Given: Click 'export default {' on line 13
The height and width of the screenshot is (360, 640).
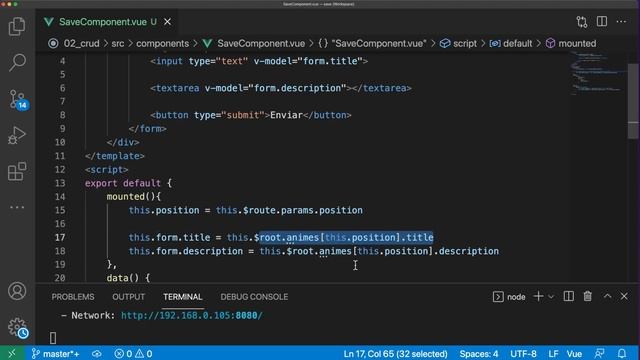Looking at the screenshot, I should click(128, 183).
